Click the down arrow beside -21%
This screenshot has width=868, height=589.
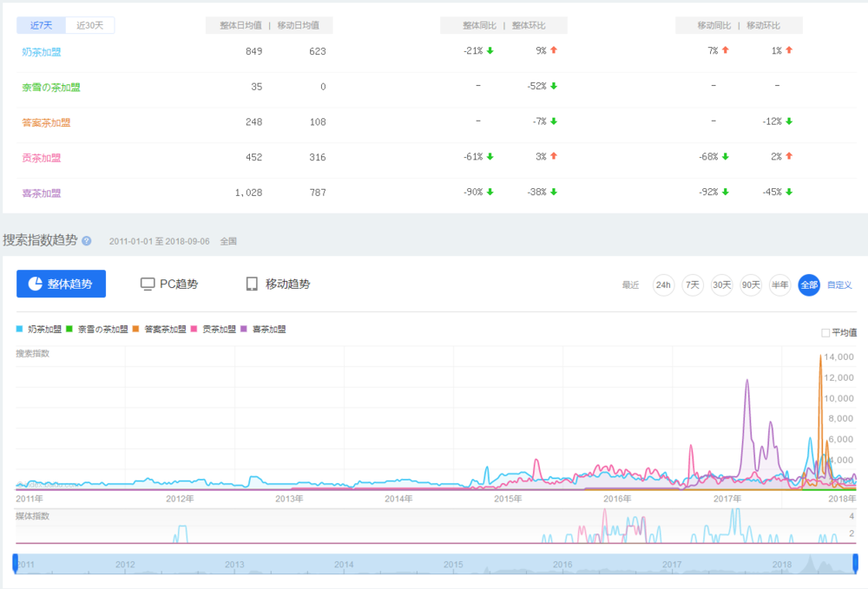pos(490,51)
